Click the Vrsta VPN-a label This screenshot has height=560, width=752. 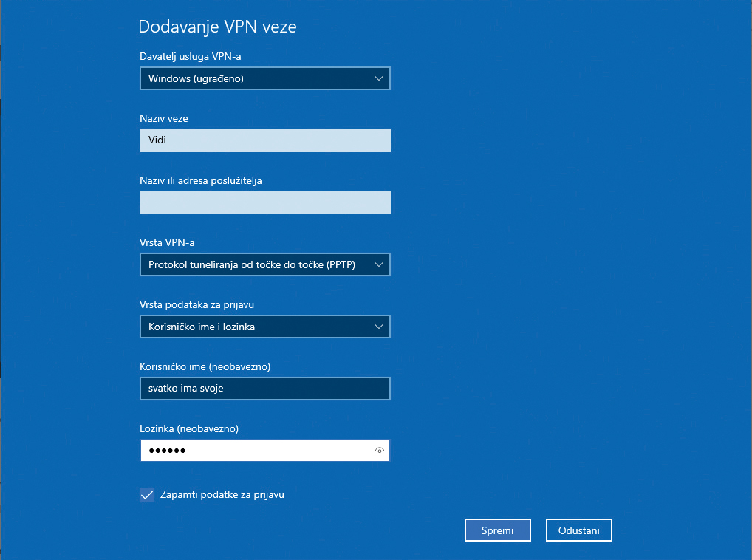[x=167, y=242]
